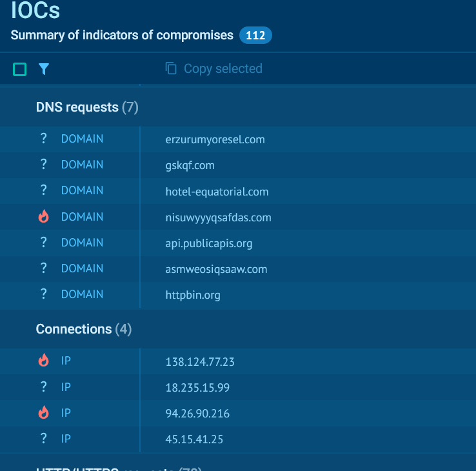Click the question mark icon for 18.235.15.99
The height and width of the screenshot is (471, 476).
[x=44, y=387]
